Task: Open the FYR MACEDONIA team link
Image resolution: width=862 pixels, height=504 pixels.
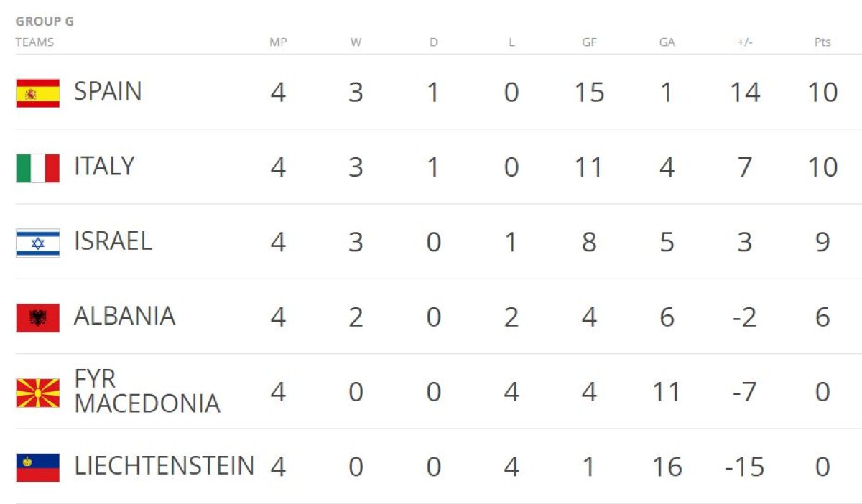Action: (147, 391)
